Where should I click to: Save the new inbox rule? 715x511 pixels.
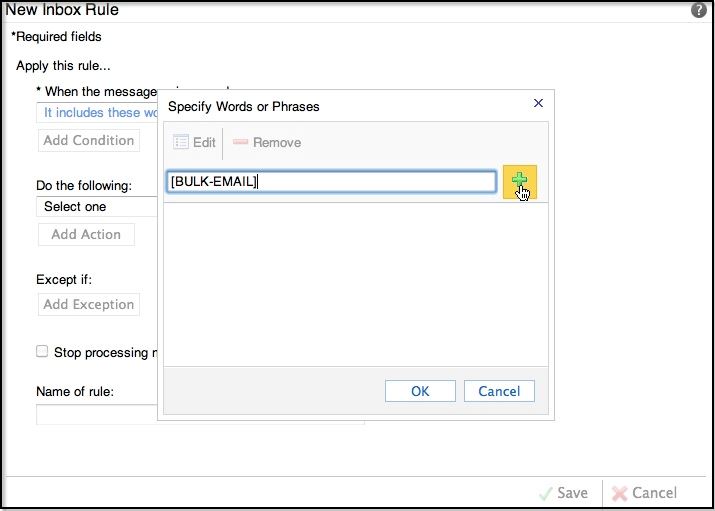pyautogui.click(x=563, y=492)
